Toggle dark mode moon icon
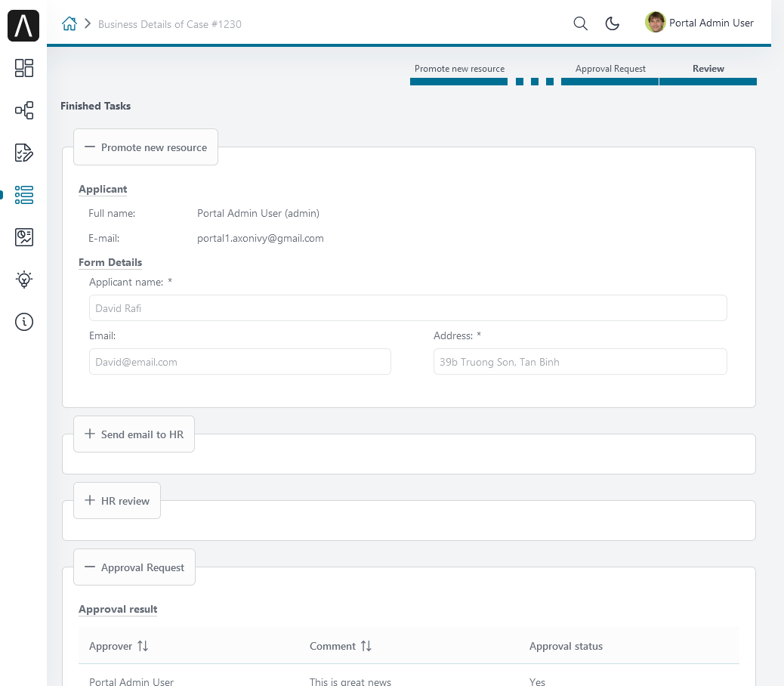Viewport: 784px width, 686px height. point(612,23)
